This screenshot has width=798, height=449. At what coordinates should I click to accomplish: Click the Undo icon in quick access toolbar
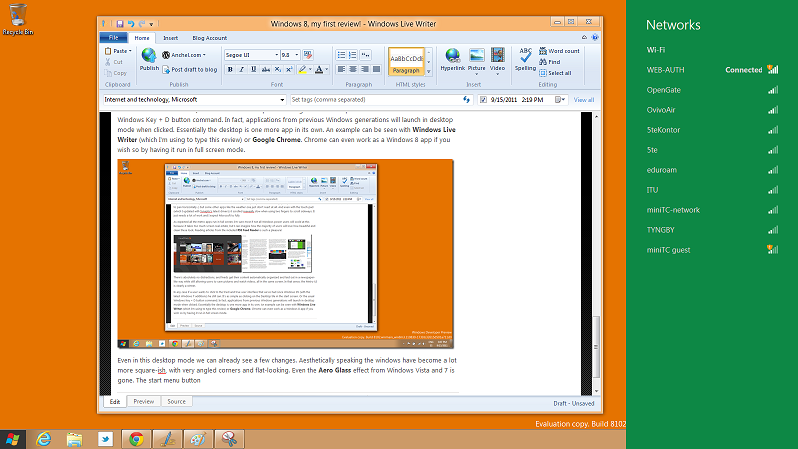[131, 24]
